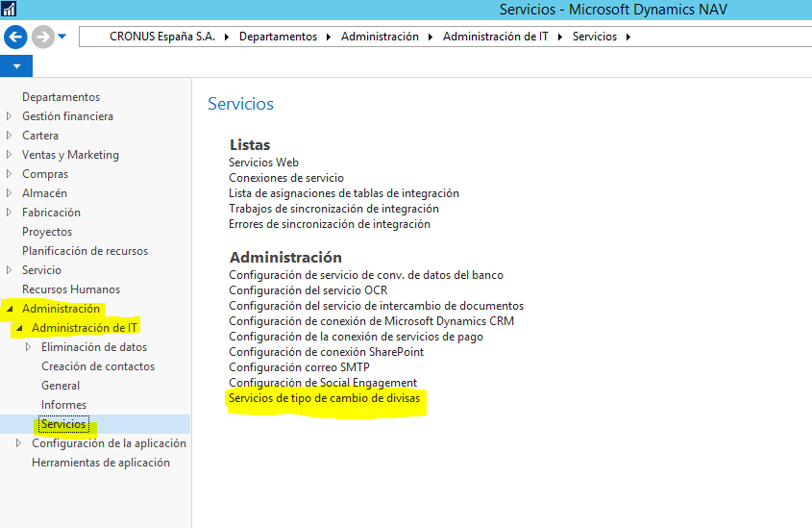Open Configuración de conexión SharePoint
The height and width of the screenshot is (528, 812).
327,352
